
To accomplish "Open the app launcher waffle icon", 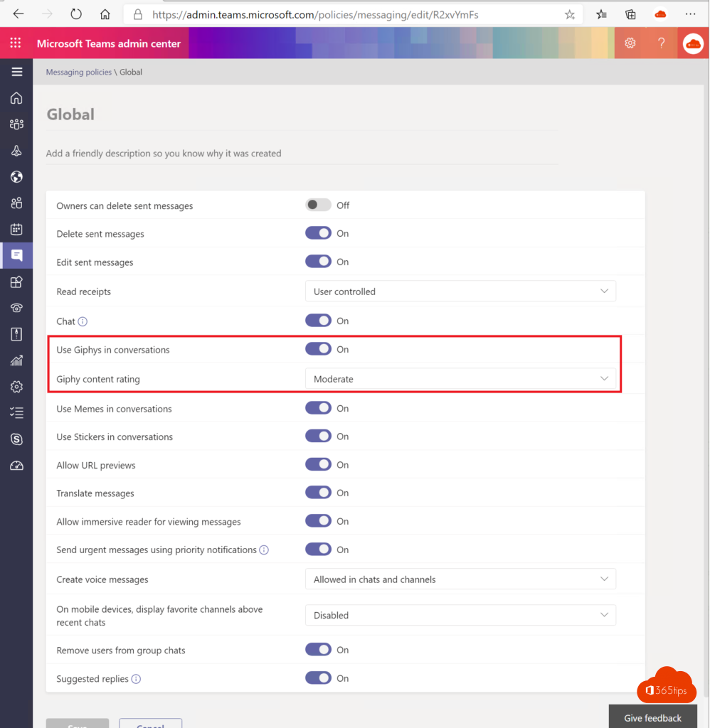I will (x=16, y=43).
